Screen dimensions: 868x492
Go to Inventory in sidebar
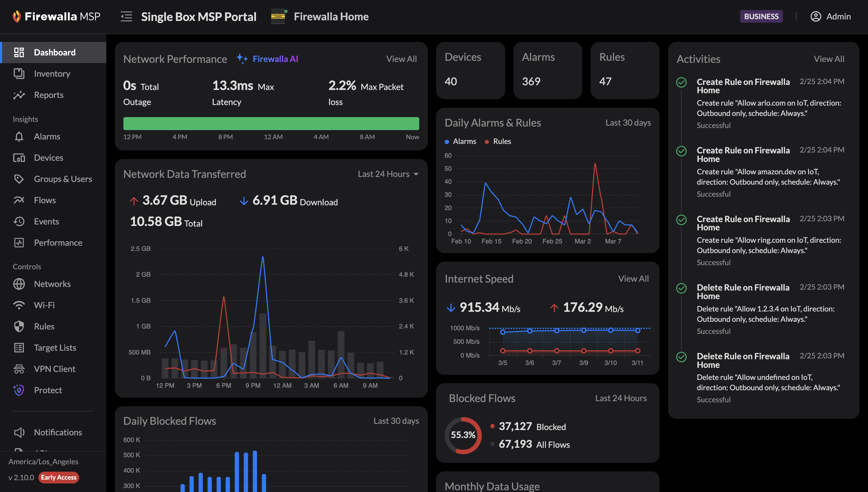click(x=52, y=74)
